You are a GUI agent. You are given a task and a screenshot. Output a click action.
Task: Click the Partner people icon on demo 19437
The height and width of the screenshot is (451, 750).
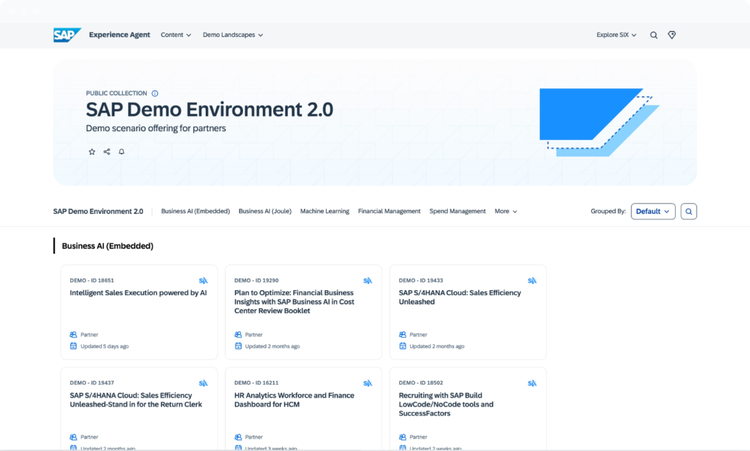point(73,437)
